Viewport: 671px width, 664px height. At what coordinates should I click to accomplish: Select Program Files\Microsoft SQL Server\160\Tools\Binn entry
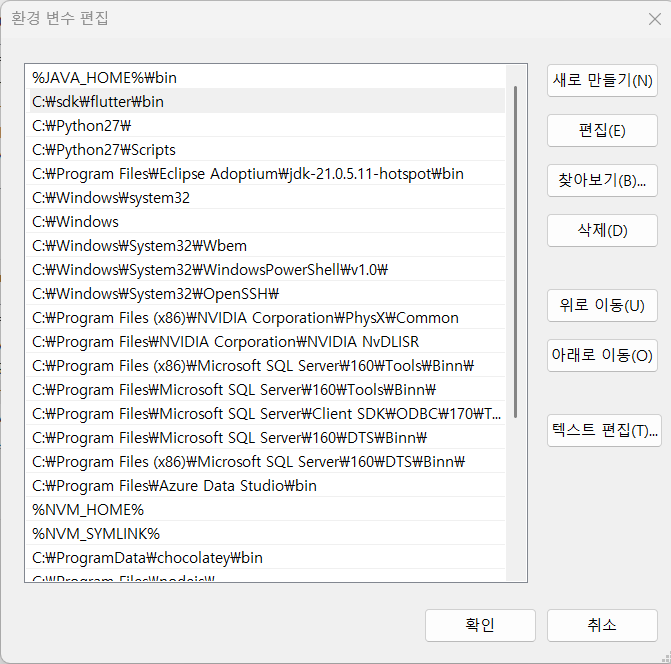coord(266,389)
